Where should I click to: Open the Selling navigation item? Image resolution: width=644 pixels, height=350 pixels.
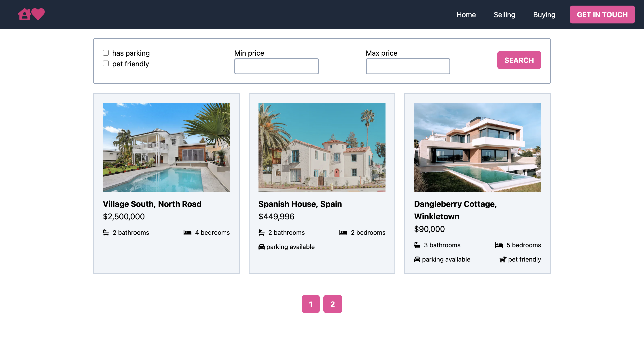coord(504,15)
